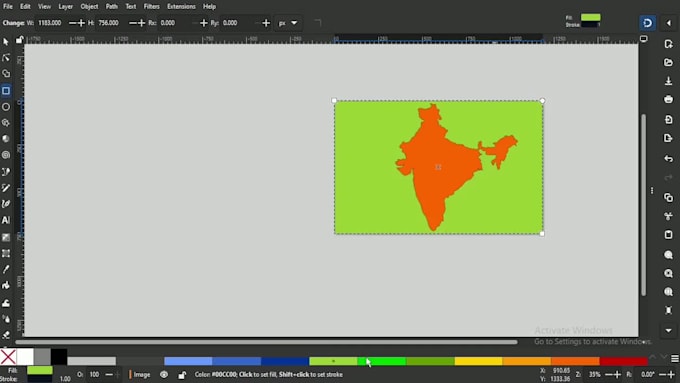Select the Spray tool

6,319
